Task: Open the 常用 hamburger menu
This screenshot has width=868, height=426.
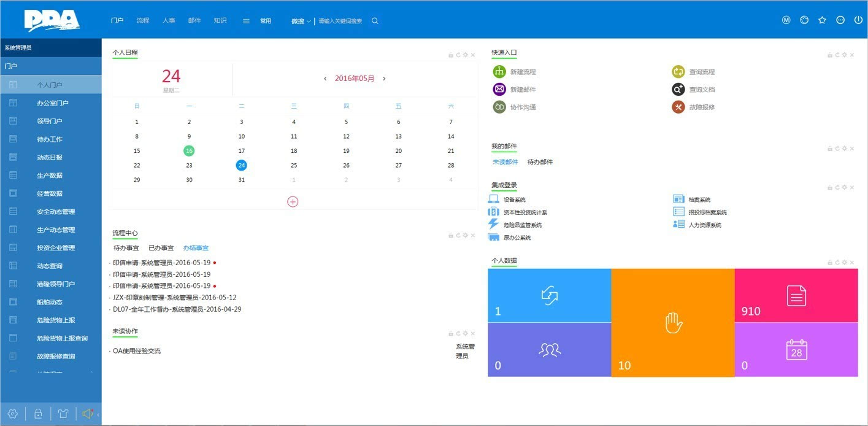Action: (x=246, y=21)
